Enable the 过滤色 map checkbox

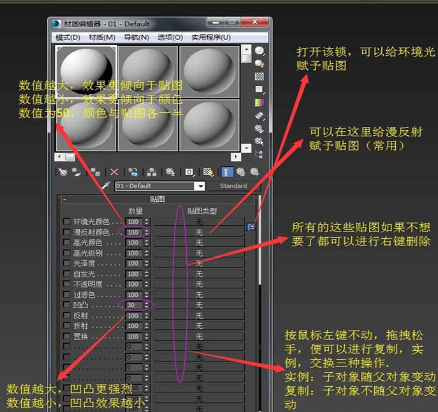pyautogui.click(x=67, y=294)
